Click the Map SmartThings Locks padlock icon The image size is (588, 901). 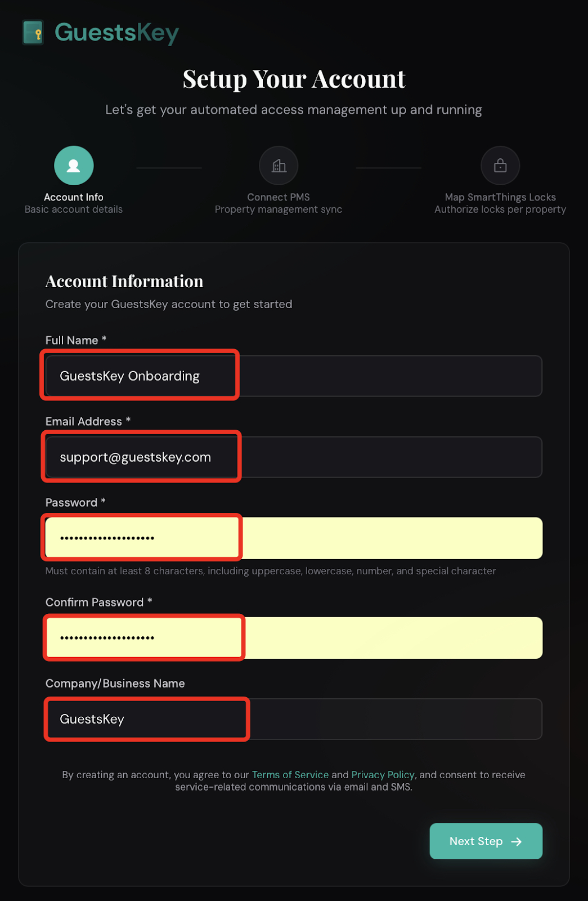pyautogui.click(x=500, y=165)
